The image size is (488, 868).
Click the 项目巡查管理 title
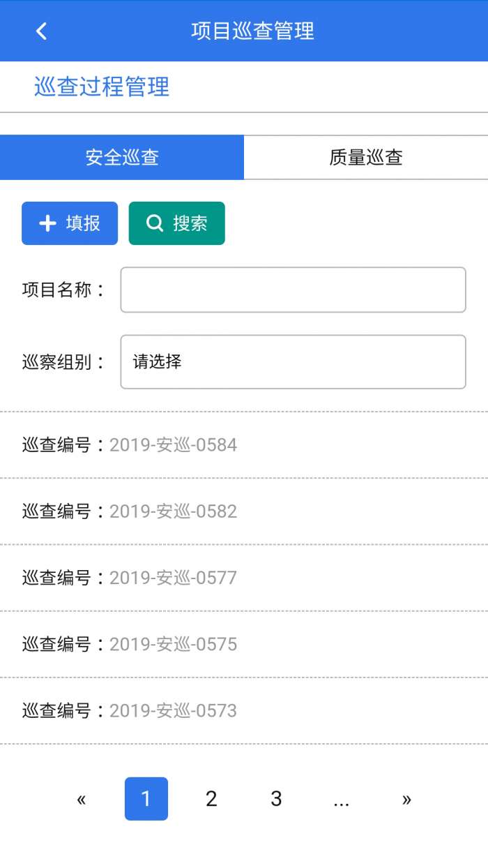[252, 31]
